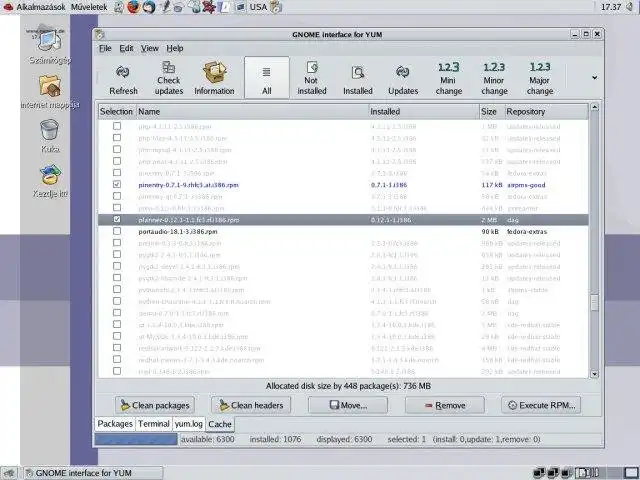
Task: Click the Red Hat logo in top panel
Action: click(x=8, y=7)
